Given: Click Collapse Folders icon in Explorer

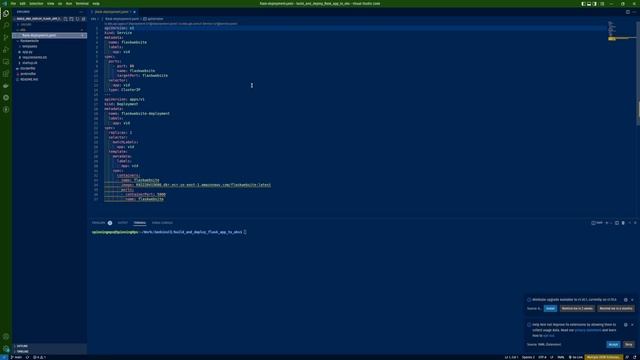Looking at the screenshot, I should tap(83, 19).
